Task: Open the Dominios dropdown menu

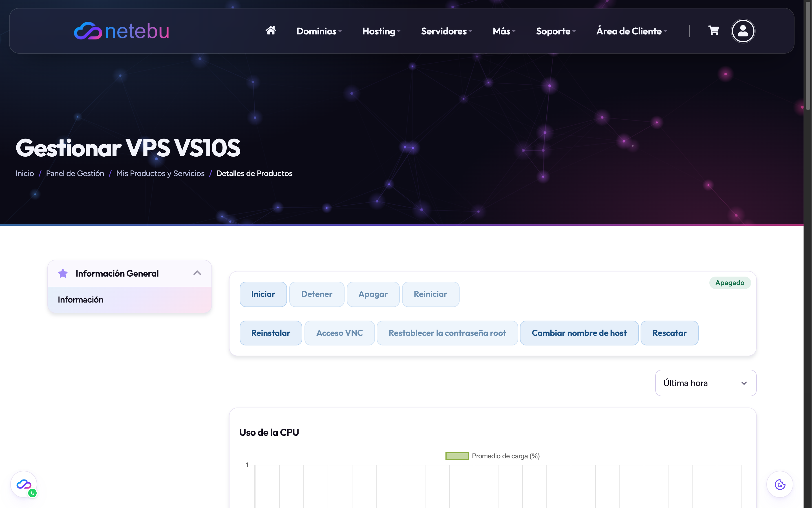Action: pyautogui.click(x=319, y=31)
